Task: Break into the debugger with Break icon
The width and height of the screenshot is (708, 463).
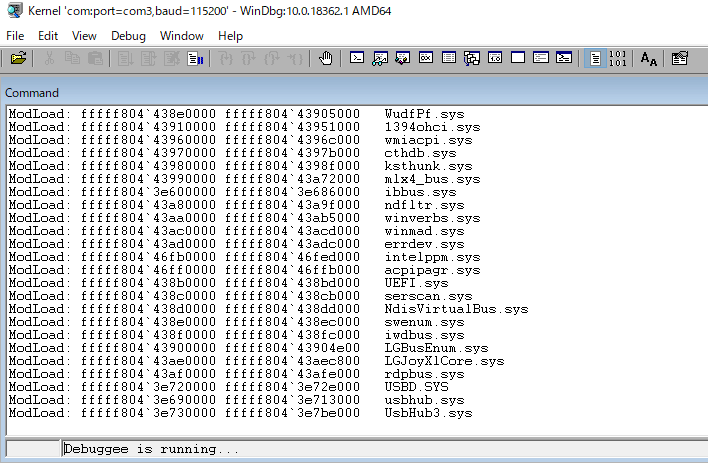Action: coord(195,58)
